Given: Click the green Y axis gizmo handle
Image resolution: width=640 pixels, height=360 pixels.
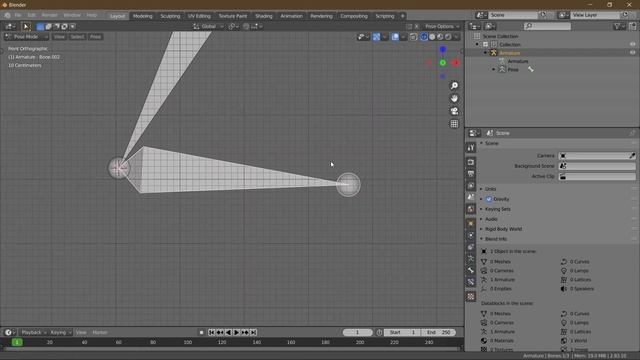Looking at the screenshot, I should [x=443, y=63].
